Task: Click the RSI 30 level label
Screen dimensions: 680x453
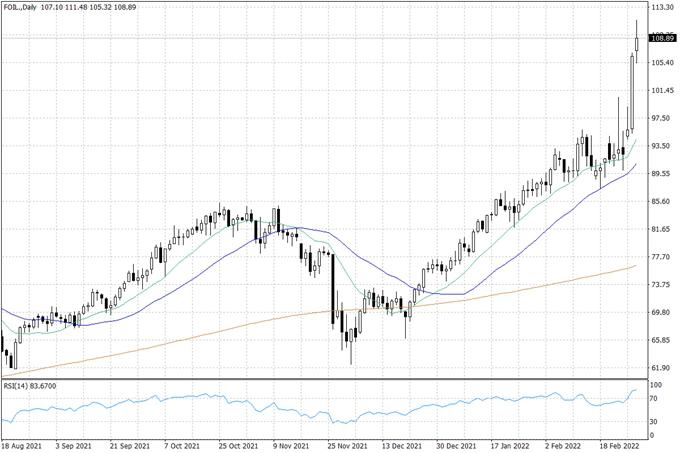Action: tap(655, 420)
